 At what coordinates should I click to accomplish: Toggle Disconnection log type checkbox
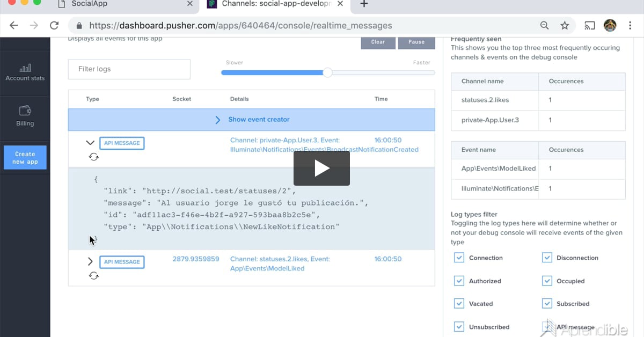pos(547,258)
